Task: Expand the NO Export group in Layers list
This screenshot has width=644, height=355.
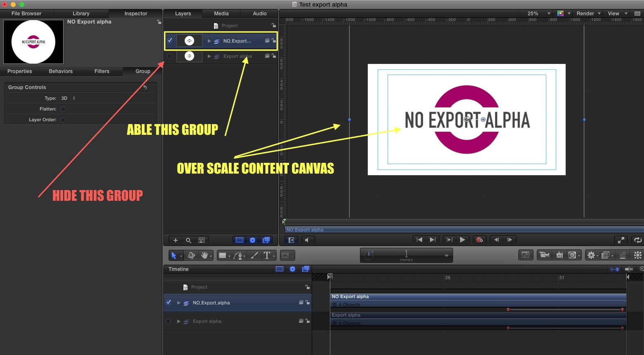Action: tap(209, 41)
